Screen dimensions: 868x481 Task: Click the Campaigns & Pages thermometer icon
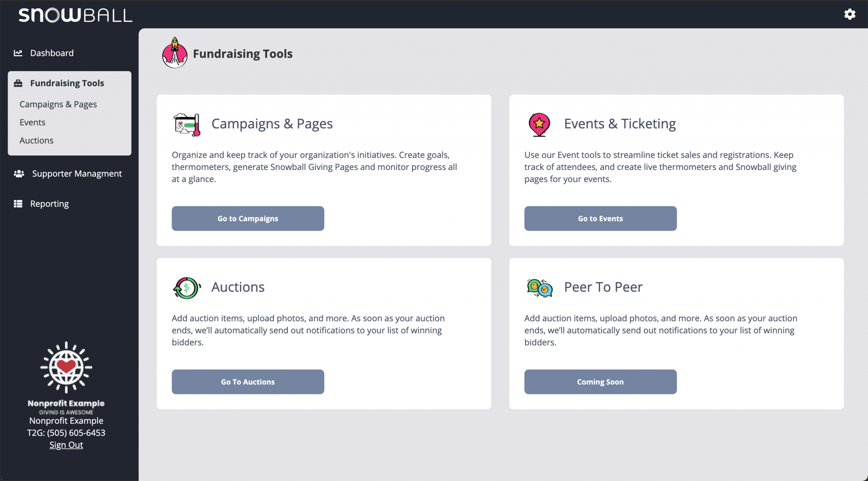click(x=187, y=124)
